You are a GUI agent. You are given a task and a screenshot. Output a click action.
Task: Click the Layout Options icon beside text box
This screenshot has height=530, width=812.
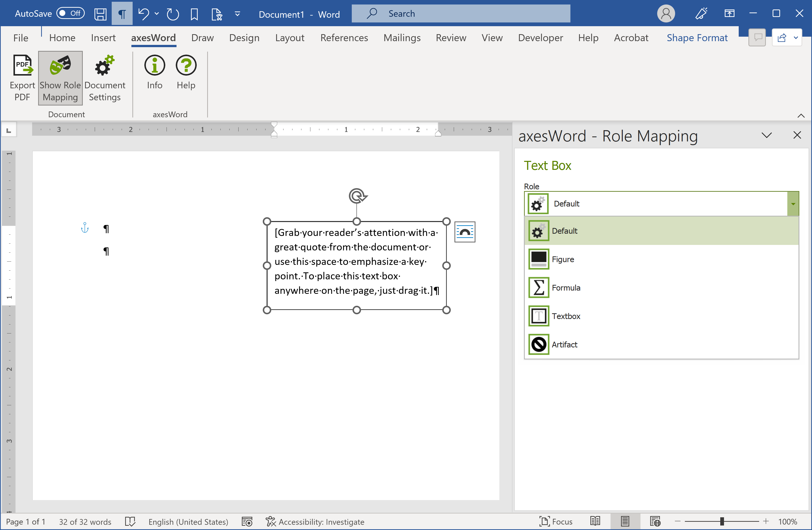click(x=465, y=232)
